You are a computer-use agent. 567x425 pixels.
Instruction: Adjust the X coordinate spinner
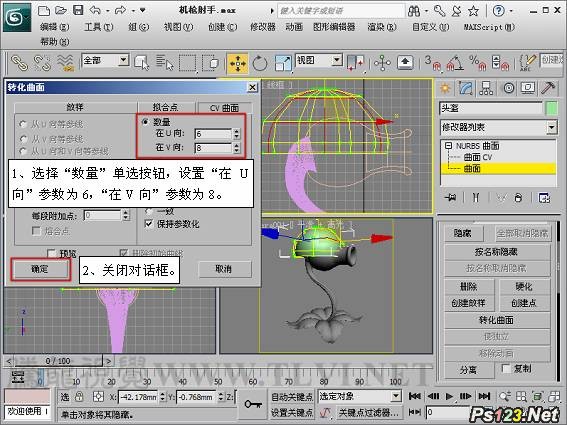(x=162, y=397)
